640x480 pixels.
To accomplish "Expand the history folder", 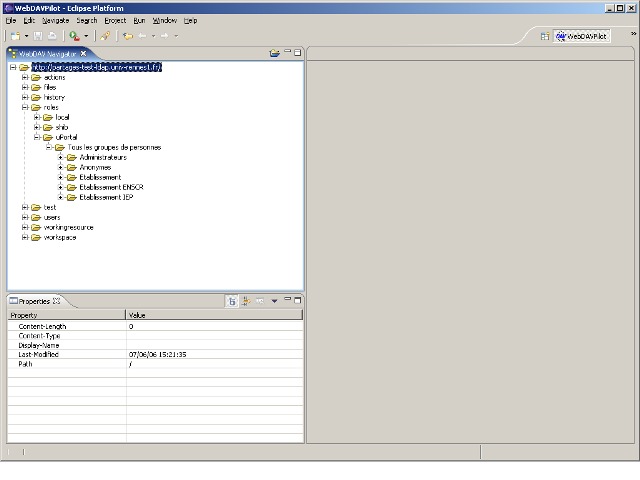I will coord(24,97).
